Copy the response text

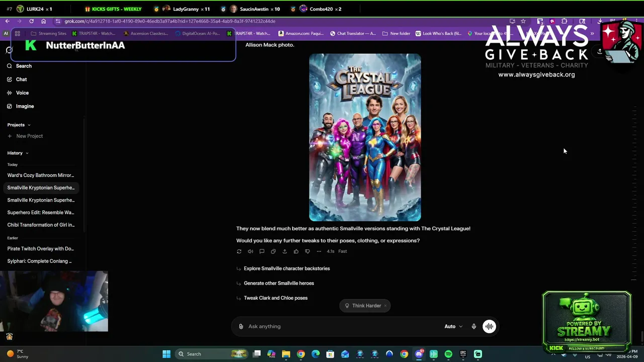pyautogui.click(x=273, y=251)
